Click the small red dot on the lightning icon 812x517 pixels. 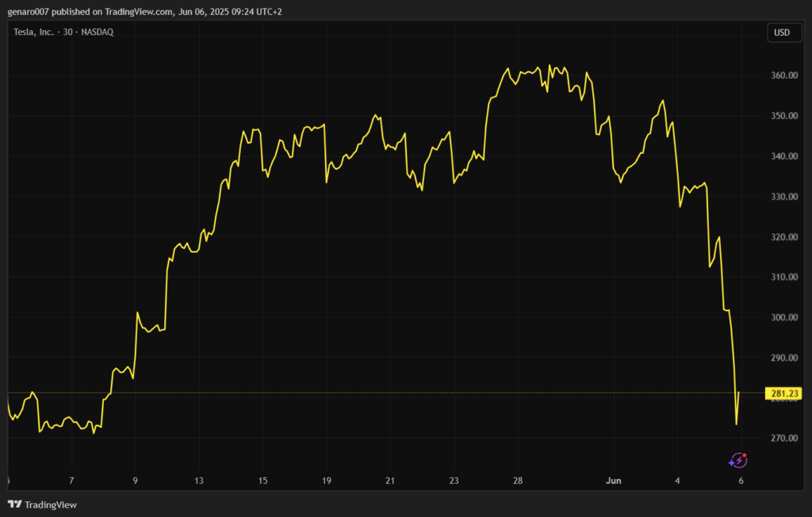[745, 455]
